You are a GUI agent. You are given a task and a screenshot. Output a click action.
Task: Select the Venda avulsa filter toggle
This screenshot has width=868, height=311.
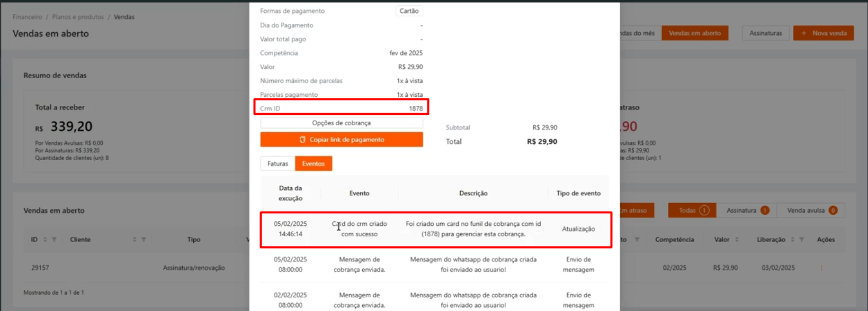(x=811, y=211)
